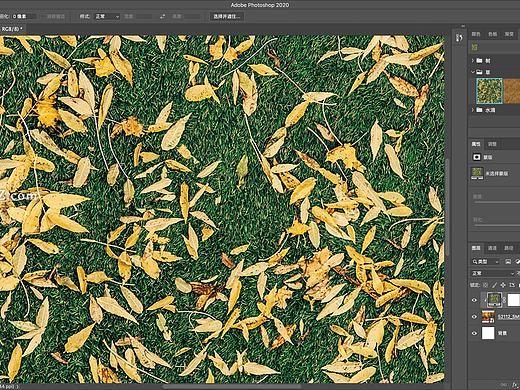520x390 pixels.
Task: Expand the 树 pattern group
Action: 472,60
